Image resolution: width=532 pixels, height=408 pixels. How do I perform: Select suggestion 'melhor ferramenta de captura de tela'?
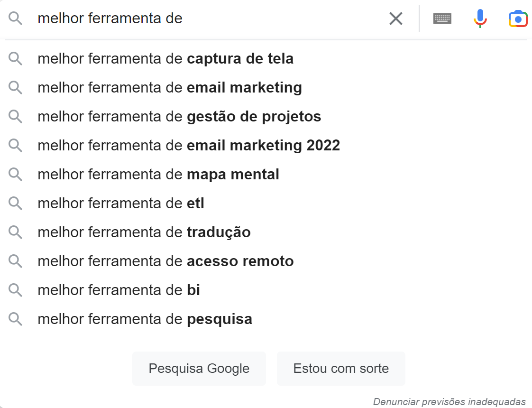coord(166,58)
